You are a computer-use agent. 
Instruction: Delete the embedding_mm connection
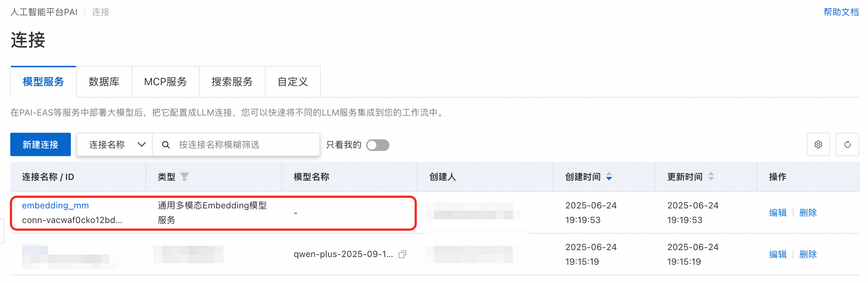click(808, 212)
